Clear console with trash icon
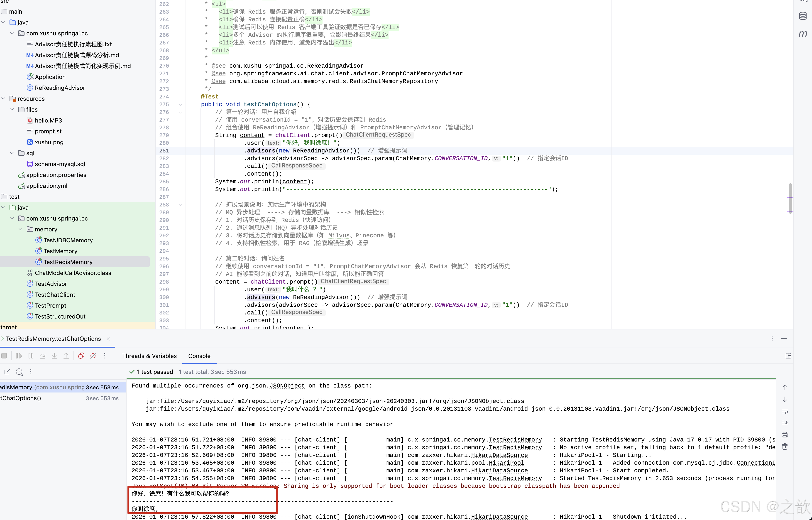 pyautogui.click(x=785, y=447)
